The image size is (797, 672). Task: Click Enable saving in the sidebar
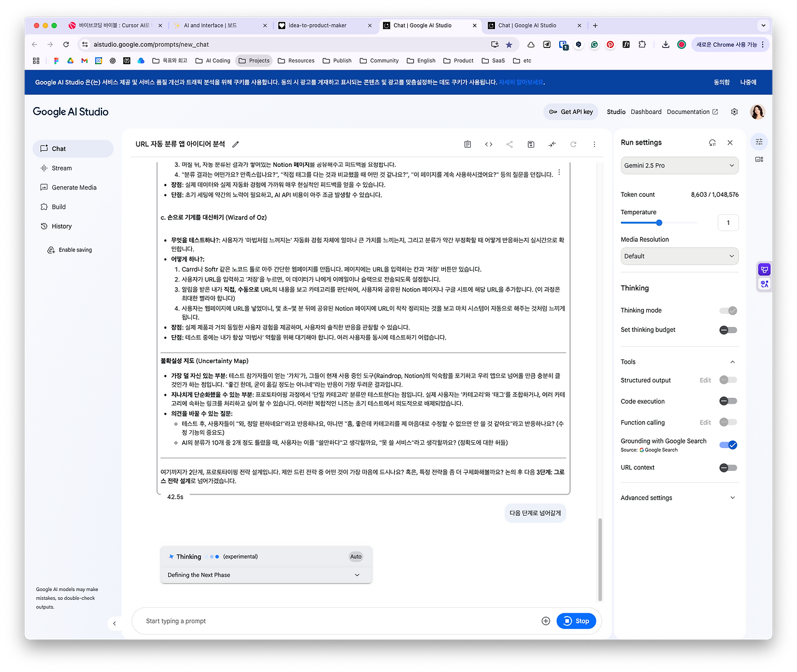coord(70,250)
